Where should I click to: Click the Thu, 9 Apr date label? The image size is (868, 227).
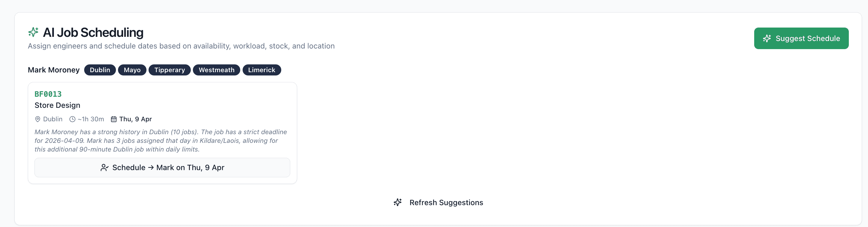[x=135, y=119]
